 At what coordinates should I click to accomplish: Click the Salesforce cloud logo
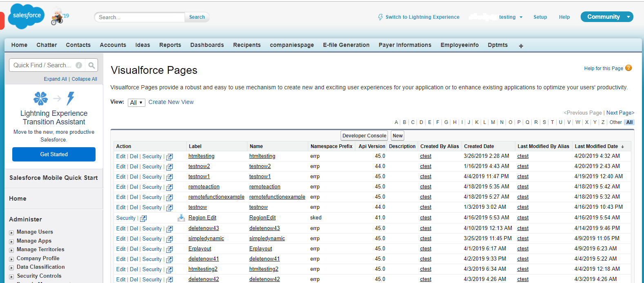pyautogui.click(x=26, y=16)
